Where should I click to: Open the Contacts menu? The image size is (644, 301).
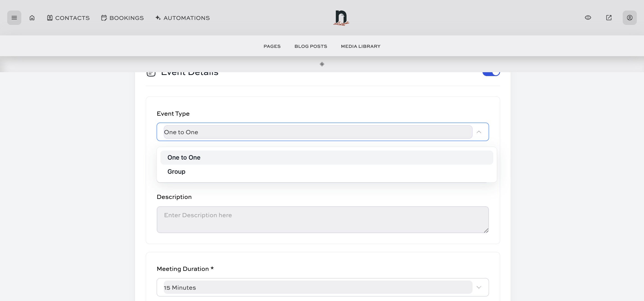click(68, 18)
